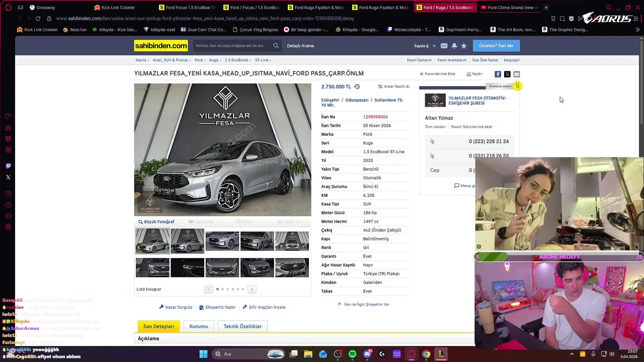Open the notifications bell icon

pyautogui.click(x=454, y=46)
